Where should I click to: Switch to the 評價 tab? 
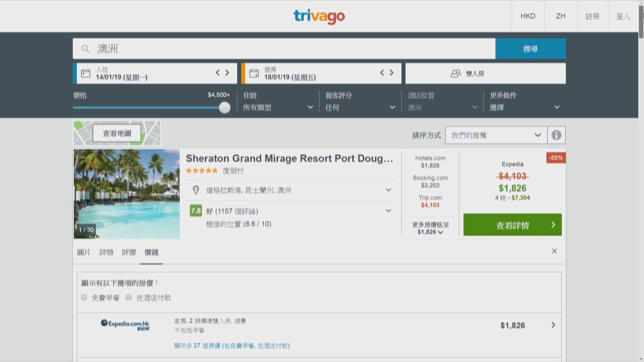coord(130,252)
